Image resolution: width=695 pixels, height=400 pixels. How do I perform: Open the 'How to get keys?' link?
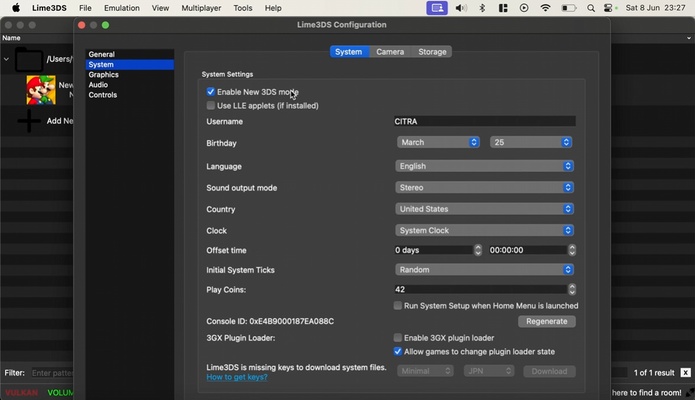pos(236,377)
